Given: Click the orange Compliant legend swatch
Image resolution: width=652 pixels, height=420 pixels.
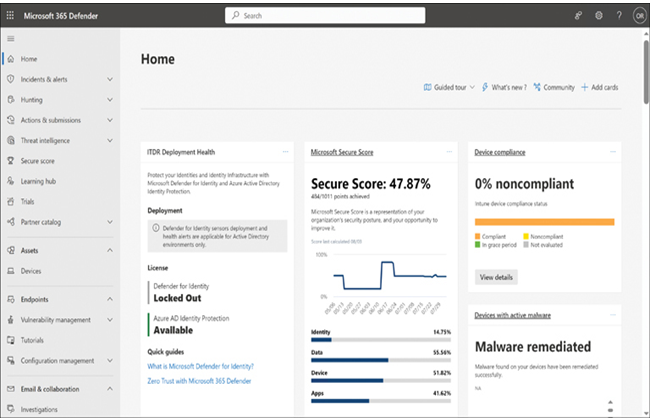Looking at the screenshot, I should pos(477,236).
